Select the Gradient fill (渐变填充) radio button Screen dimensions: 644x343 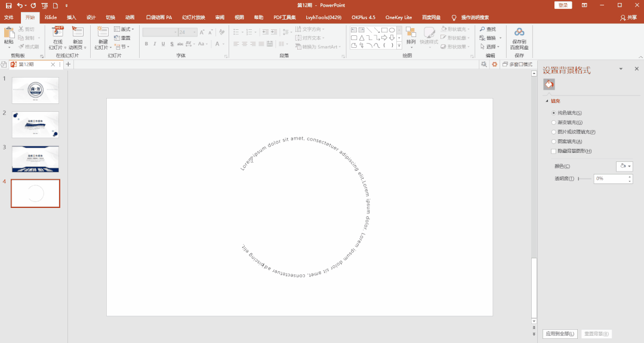[x=554, y=122]
